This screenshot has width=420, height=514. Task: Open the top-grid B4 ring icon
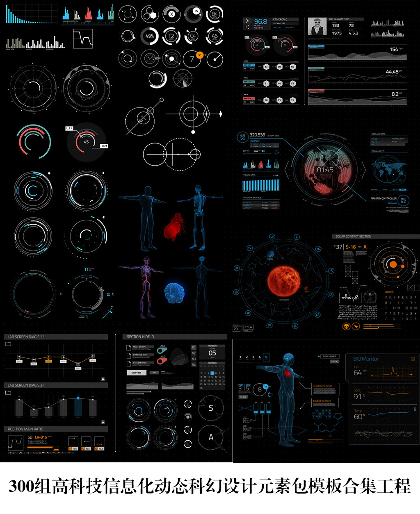click(x=215, y=14)
